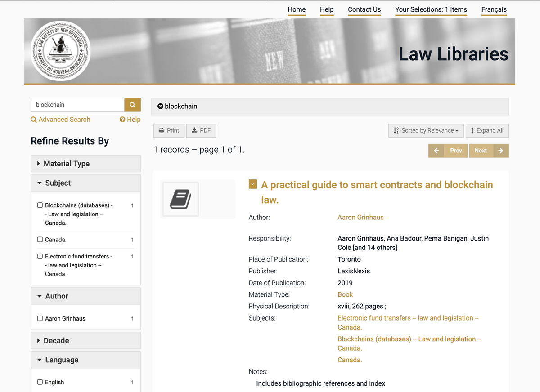The width and height of the screenshot is (540, 392).
Task: Switch the site language to Français
Action: click(x=494, y=9)
